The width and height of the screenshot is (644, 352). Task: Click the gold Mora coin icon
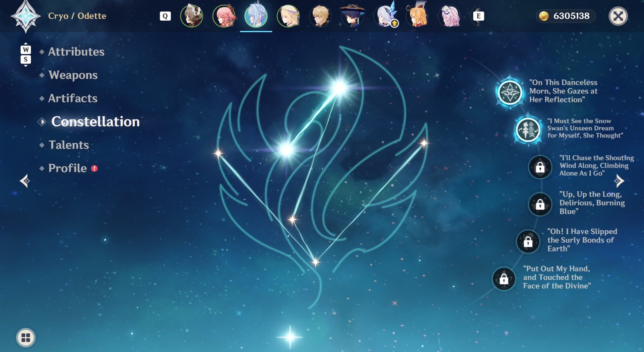(x=544, y=16)
